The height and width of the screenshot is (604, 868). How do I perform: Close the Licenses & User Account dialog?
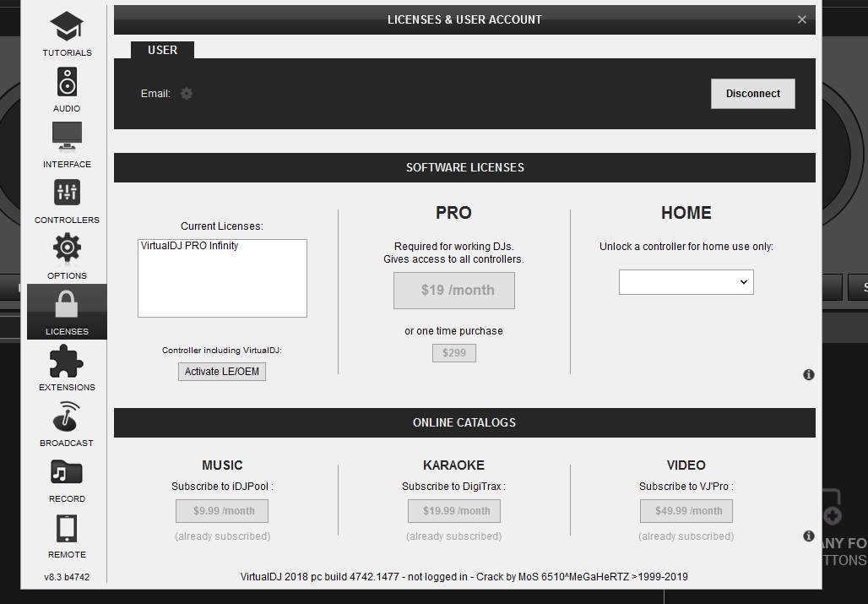tap(801, 19)
